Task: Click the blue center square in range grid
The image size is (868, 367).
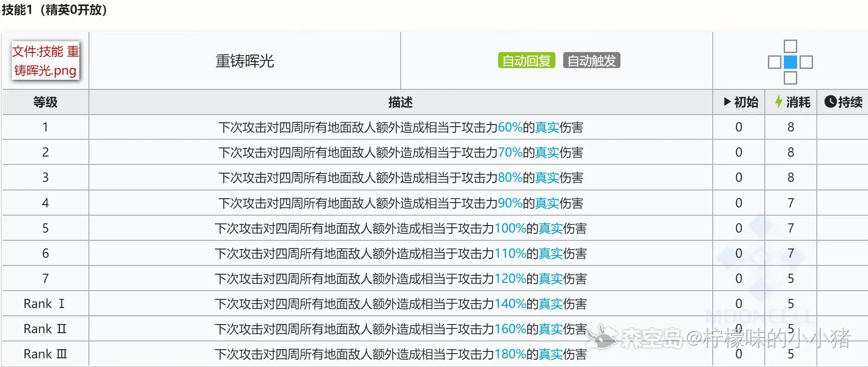Action: [x=790, y=62]
